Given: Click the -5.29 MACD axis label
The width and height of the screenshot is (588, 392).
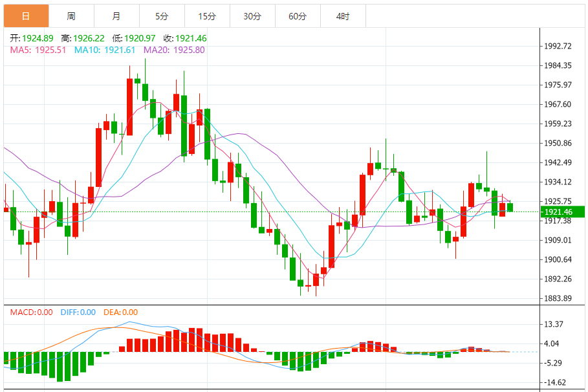Looking at the screenshot, I should pos(553,363).
